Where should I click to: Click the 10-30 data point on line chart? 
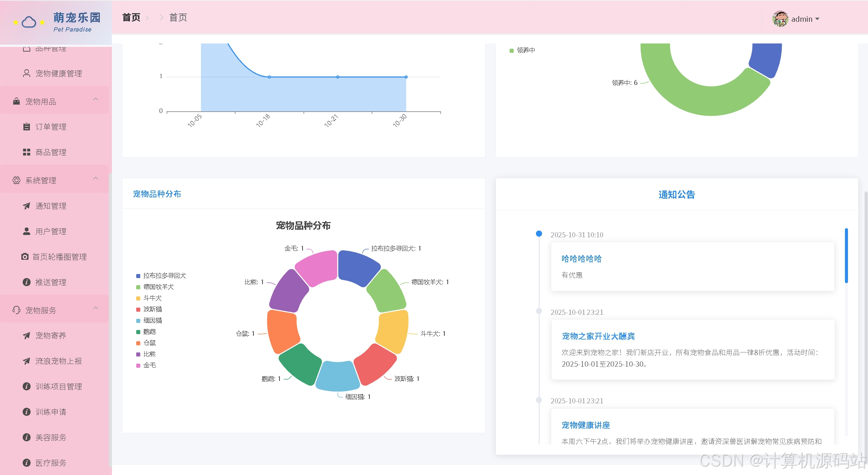coord(406,77)
